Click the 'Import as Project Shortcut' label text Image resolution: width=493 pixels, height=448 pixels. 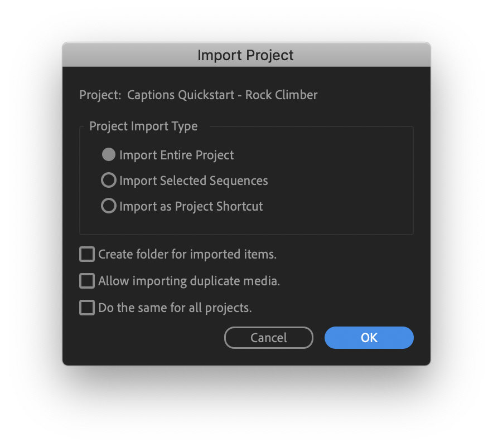coord(191,207)
